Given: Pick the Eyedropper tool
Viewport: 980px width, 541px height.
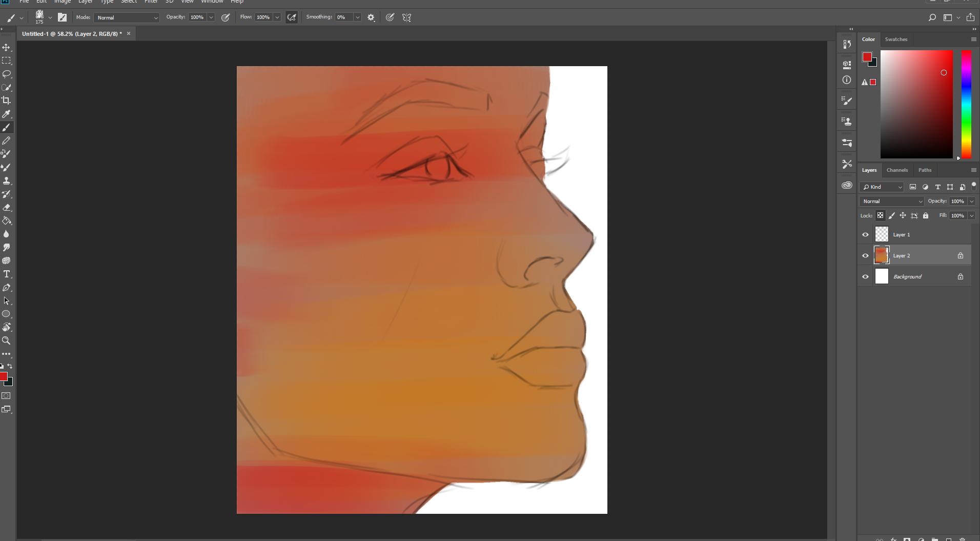Looking at the screenshot, I should 6,114.
